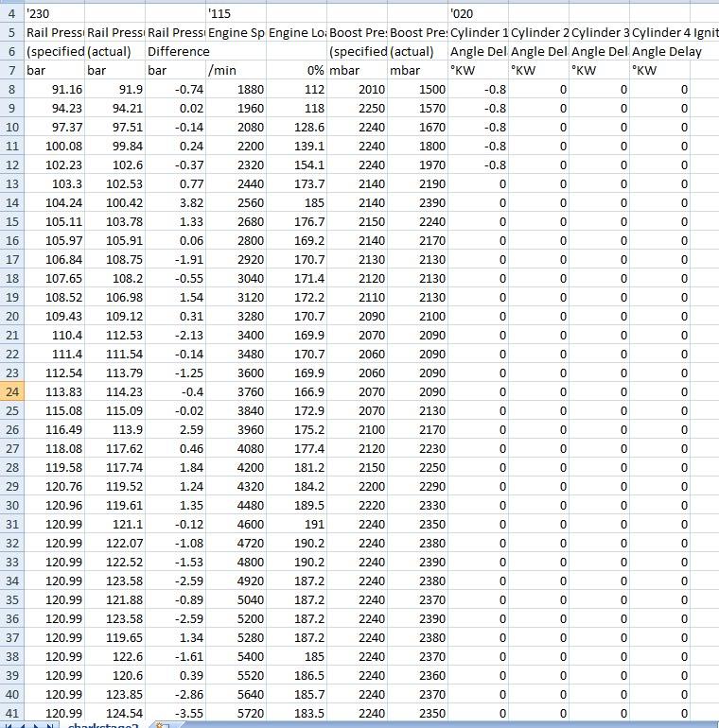Viewport: 719px width, 728px height.
Task: Select the cell with value 121.1
Action: [114, 524]
